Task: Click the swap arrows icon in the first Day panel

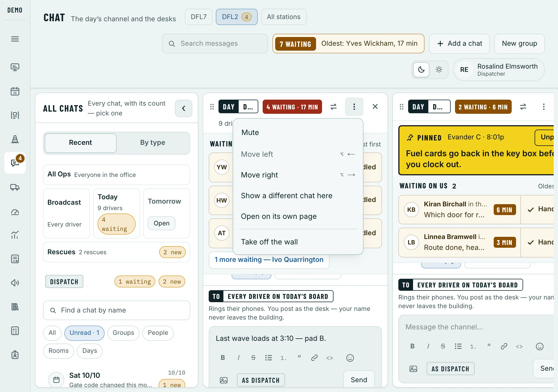Action: tap(333, 107)
